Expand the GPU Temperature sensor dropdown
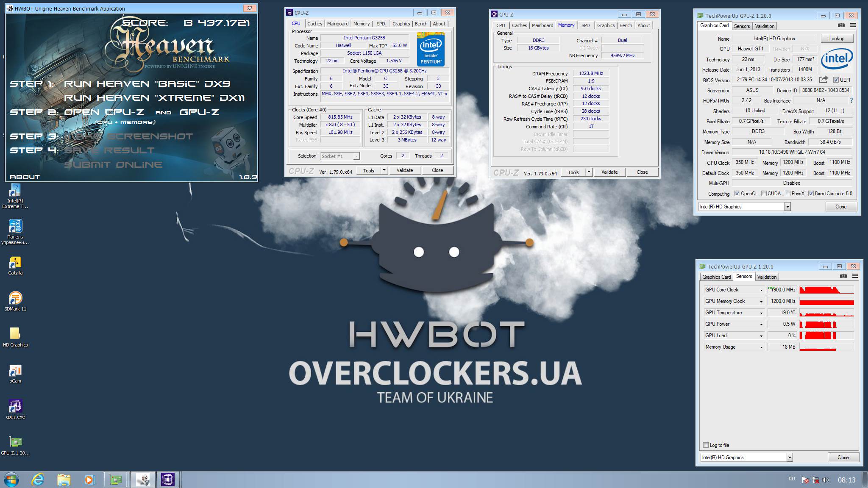 [761, 313]
